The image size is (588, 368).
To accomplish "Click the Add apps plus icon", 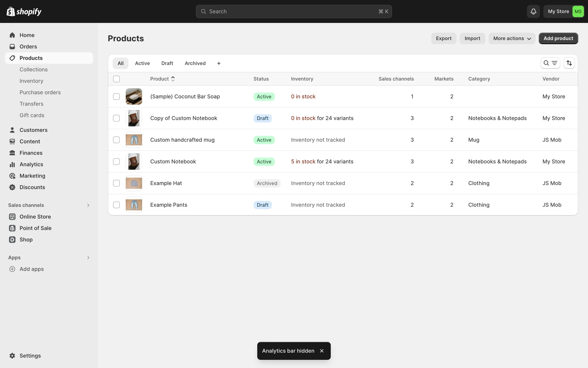I will coord(12,269).
